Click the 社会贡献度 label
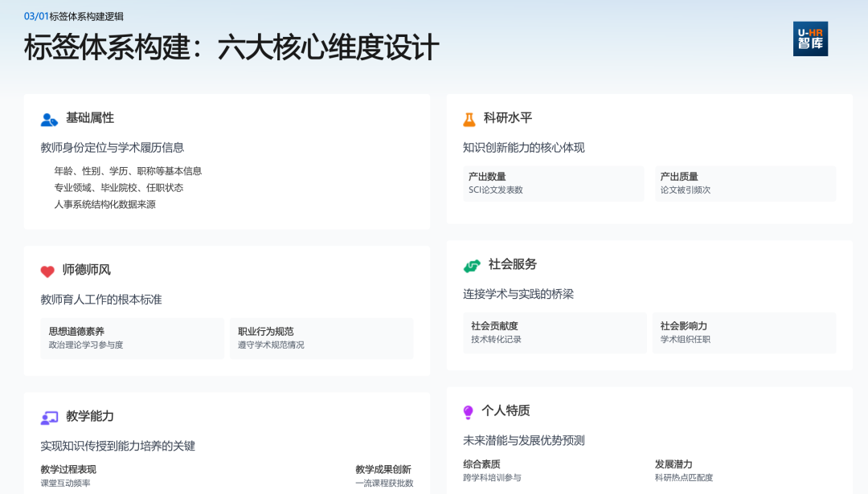The width and height of the screenshot is (868, 494). [x=494, y=326]
